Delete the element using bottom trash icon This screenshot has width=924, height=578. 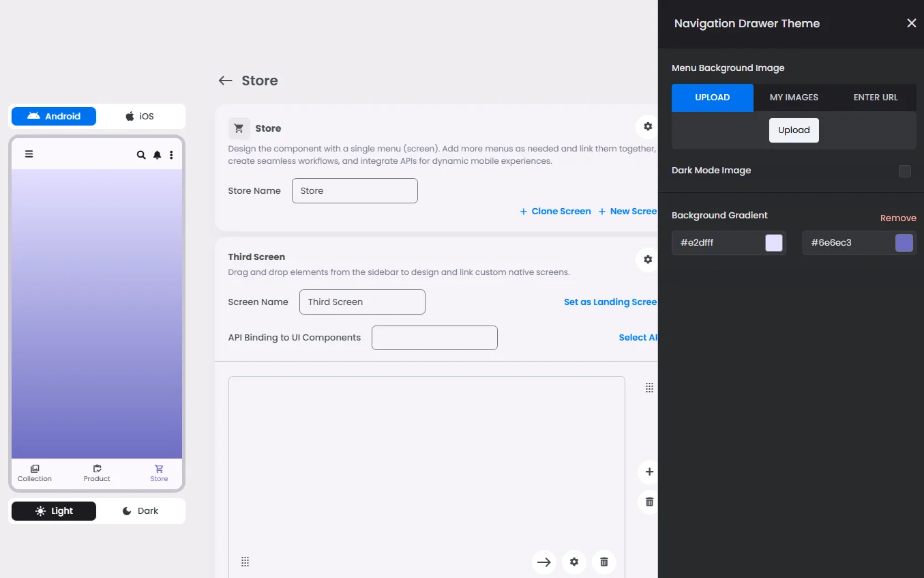[x=603, y=562]
